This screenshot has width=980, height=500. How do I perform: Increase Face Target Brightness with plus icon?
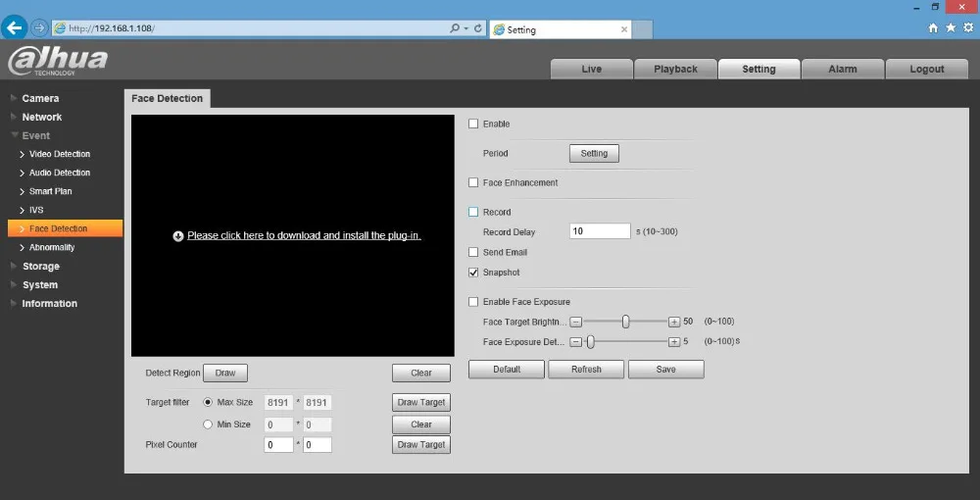(674, 322)
